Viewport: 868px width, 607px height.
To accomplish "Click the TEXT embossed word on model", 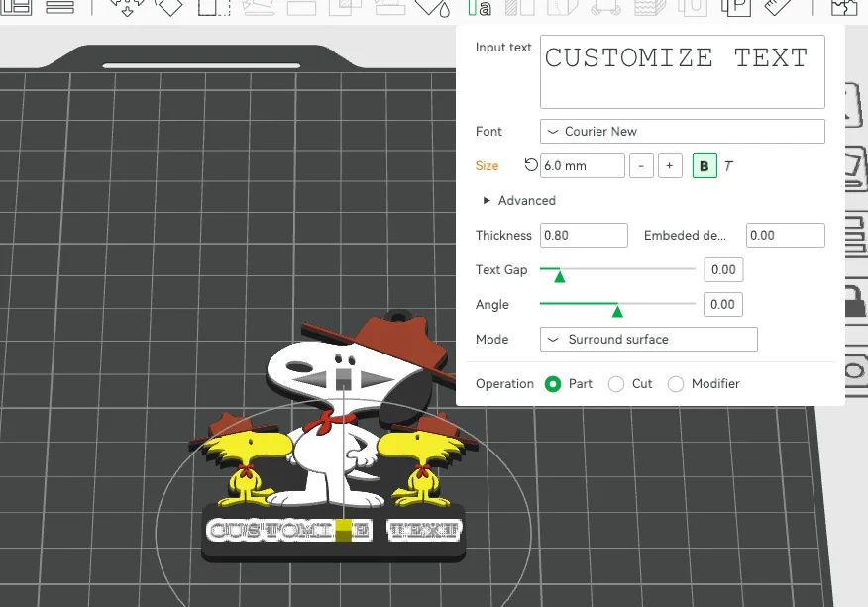I will click(x=424, y=530).
